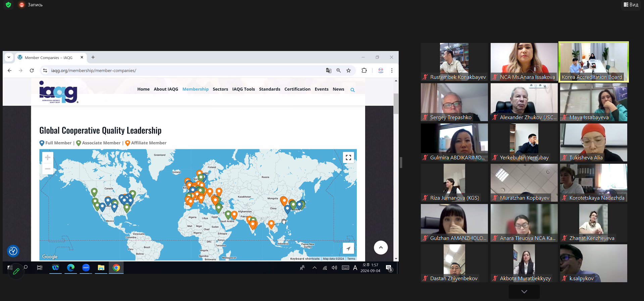Viewport: 644px width, 301px height.
Task: Show hidden tray icons chevron
Action: click(314, 268)
